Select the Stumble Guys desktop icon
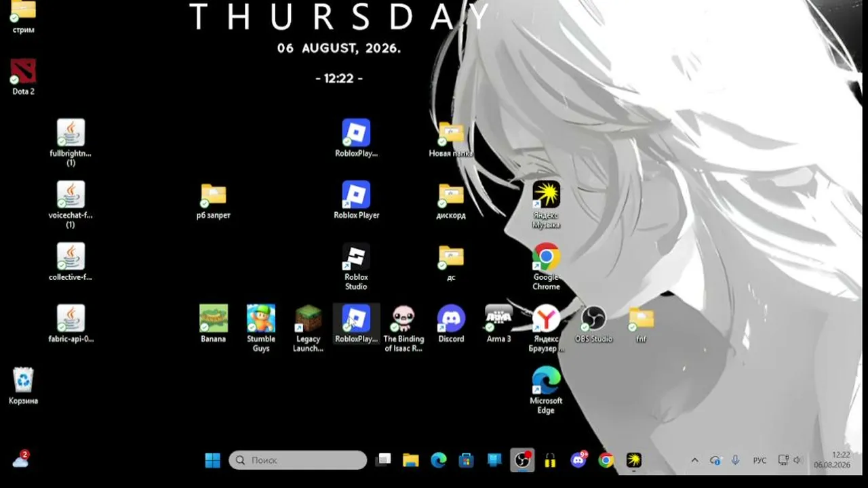868x488 pixels. tap(261, 328)
